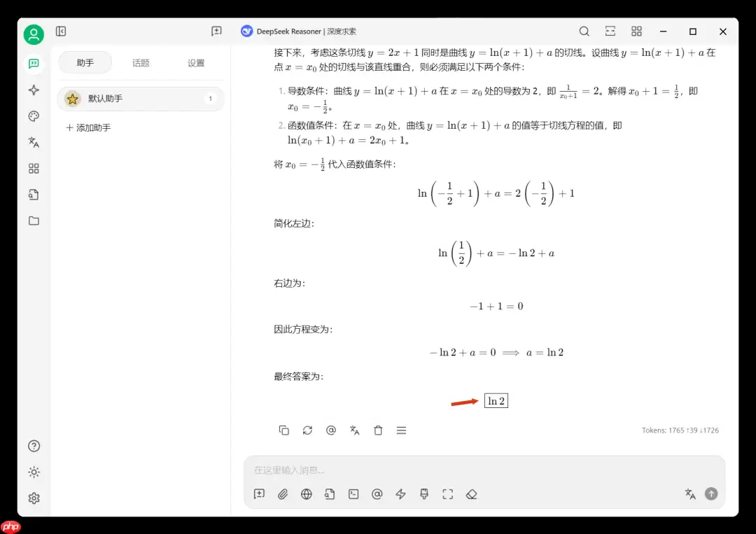Click the @ mention icon in input toolbar
This screenshot has height=534, width=756.
pos(377,494)
